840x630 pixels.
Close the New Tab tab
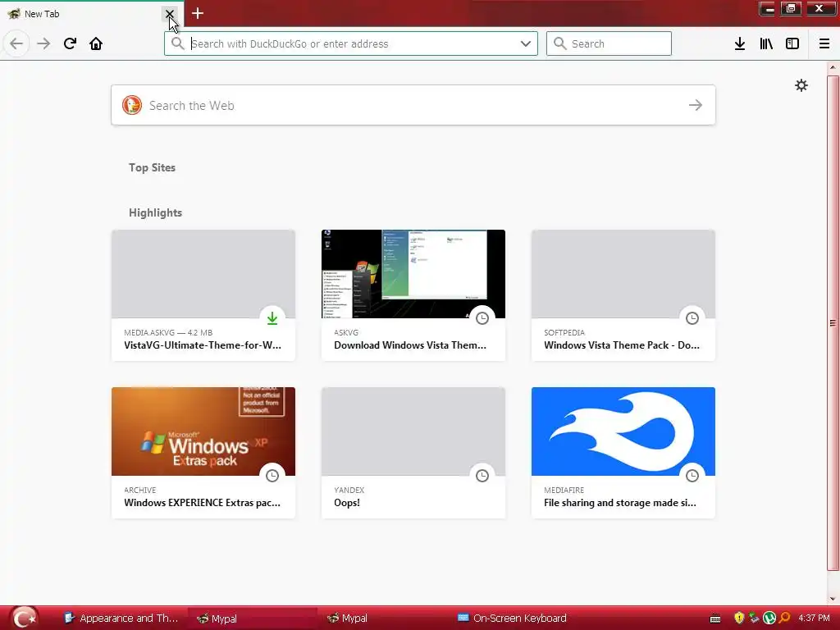pyautogui.click(x=169, y=13)
